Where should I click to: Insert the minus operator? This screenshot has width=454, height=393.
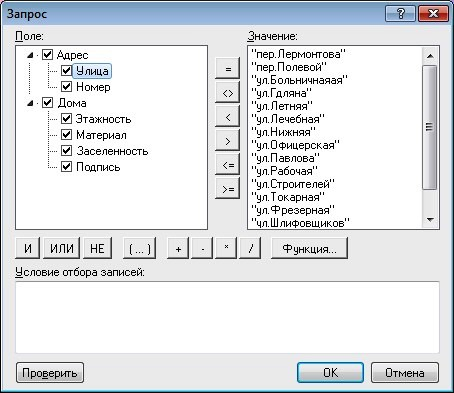pos(202,248)
